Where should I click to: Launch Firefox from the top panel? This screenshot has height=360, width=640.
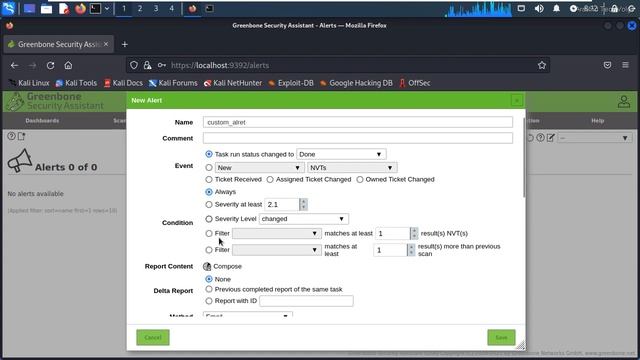(x=80, y=9)
